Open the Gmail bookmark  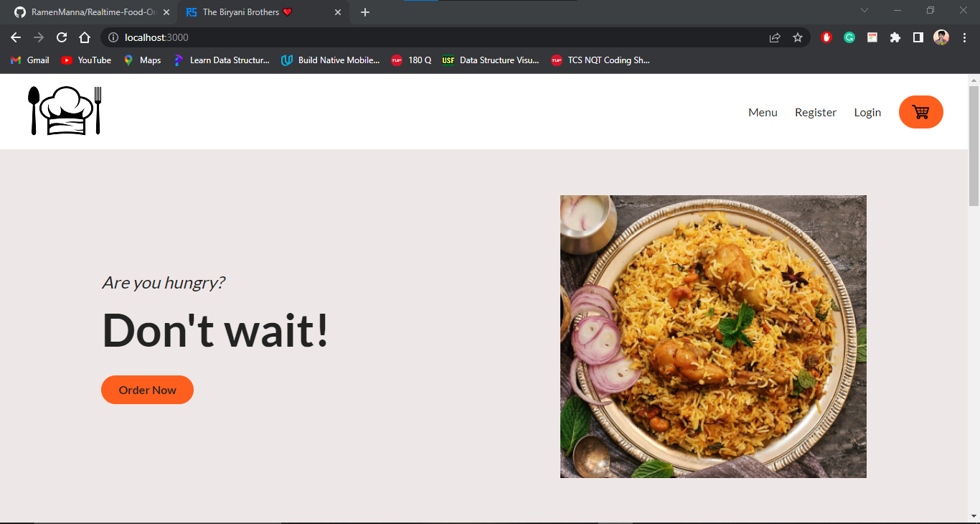pos(29,60)
